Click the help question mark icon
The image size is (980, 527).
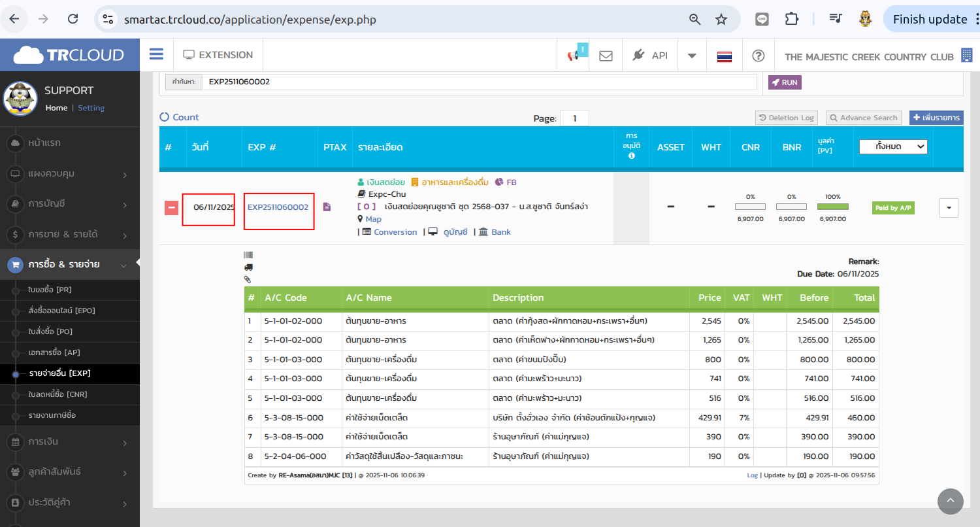point(758,56)
